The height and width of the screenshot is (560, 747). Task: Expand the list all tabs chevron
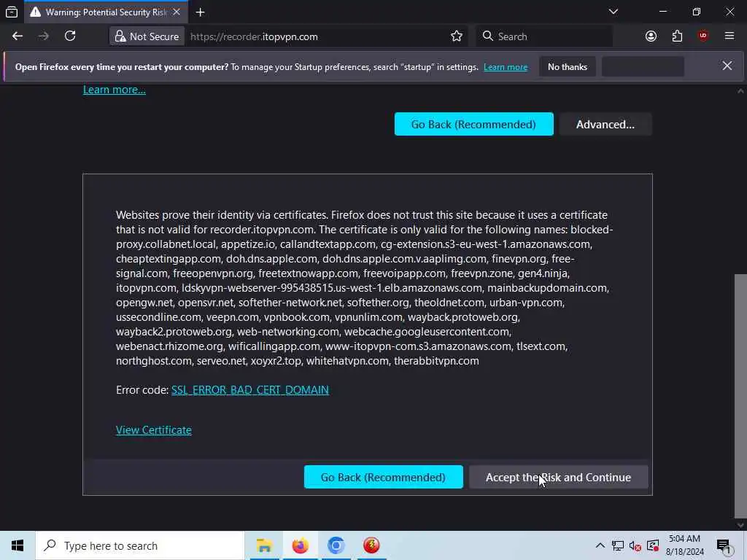point(613,12)
